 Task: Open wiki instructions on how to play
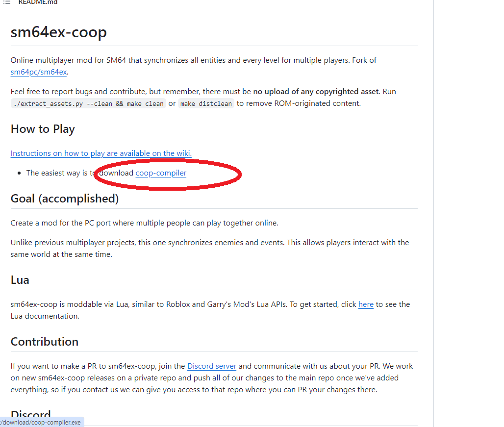101,153
